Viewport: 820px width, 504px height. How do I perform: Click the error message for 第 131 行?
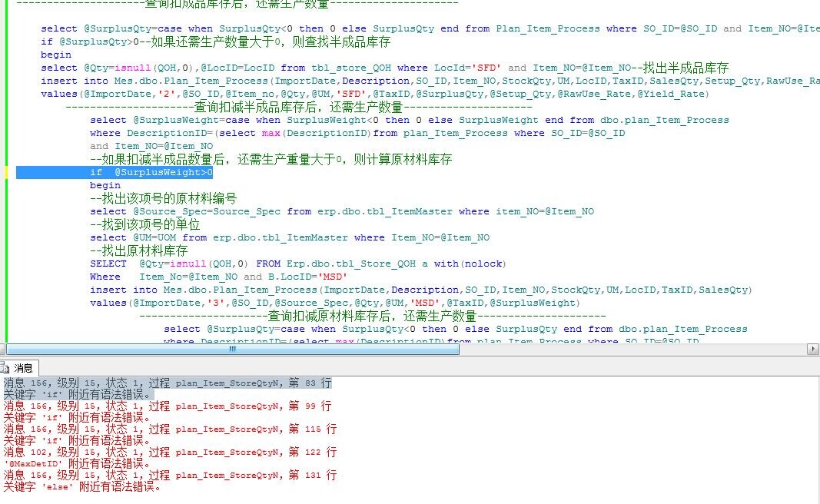170,475
